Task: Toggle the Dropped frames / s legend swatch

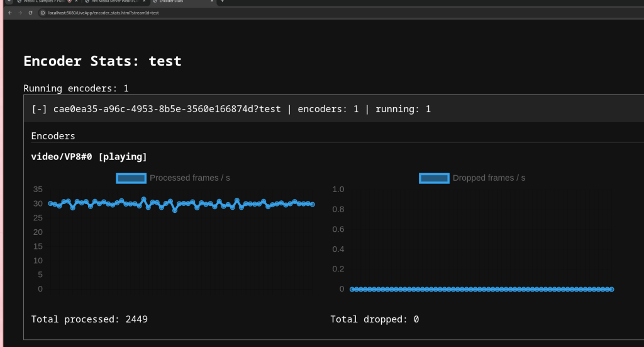Action: tap(434, 178)
